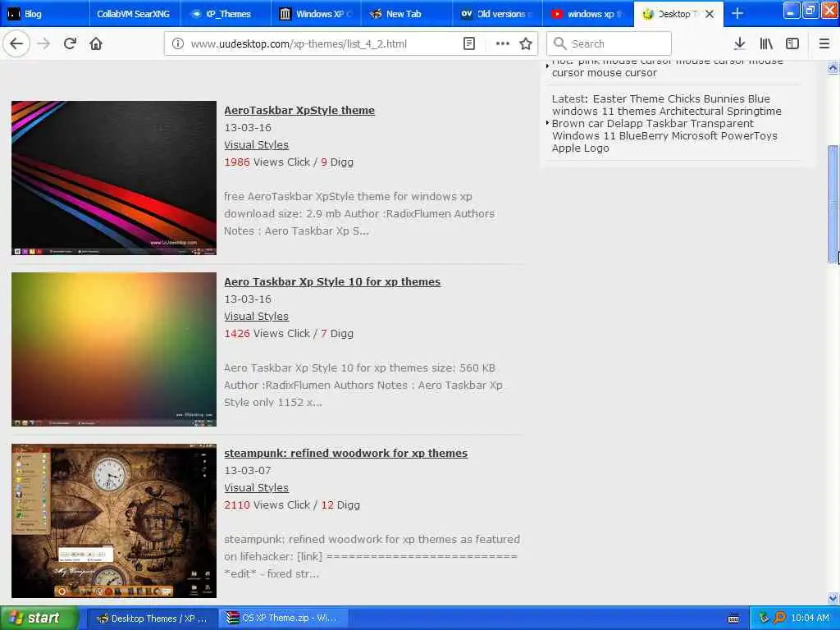Switch to the CollabVM SearXNG tab

coord(135,14)
